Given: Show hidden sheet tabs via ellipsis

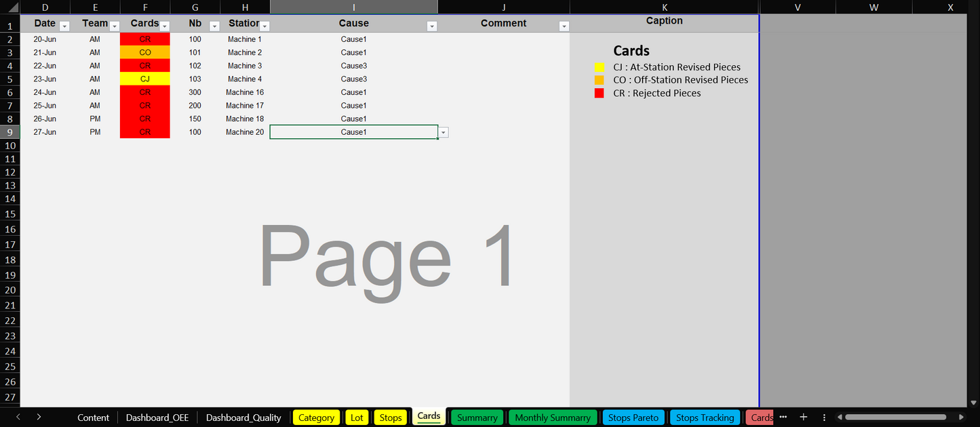Looking at the screenshot, I should (783, 417).
